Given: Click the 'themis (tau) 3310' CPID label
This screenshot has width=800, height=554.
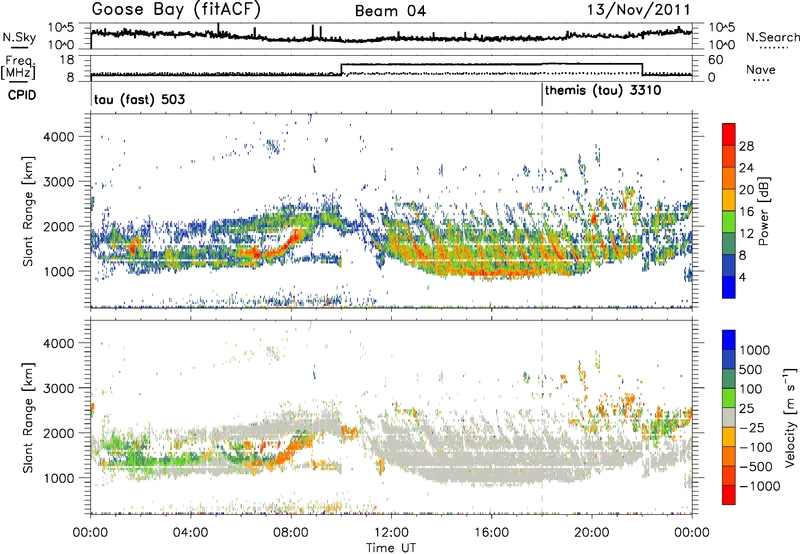Looking at the screenshot, I should (x=603, y=90).
